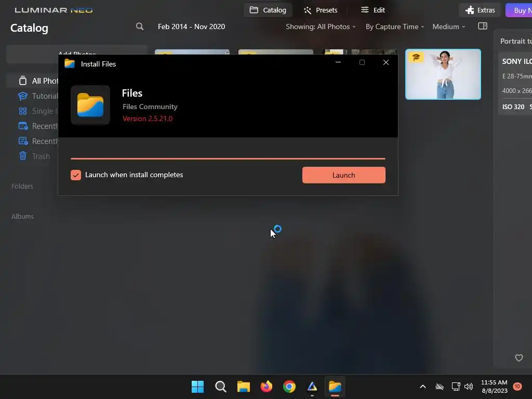The image size is (532, 399).
Task: Click the Files app logo in installer
Action: pos(90,105)
